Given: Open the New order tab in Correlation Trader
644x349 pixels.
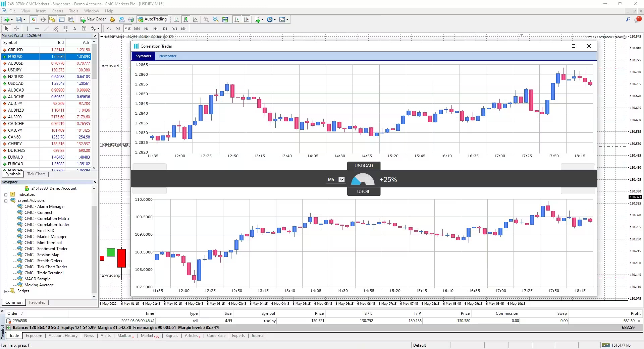Looking at the screenshot, I should [x=168, y=56].
